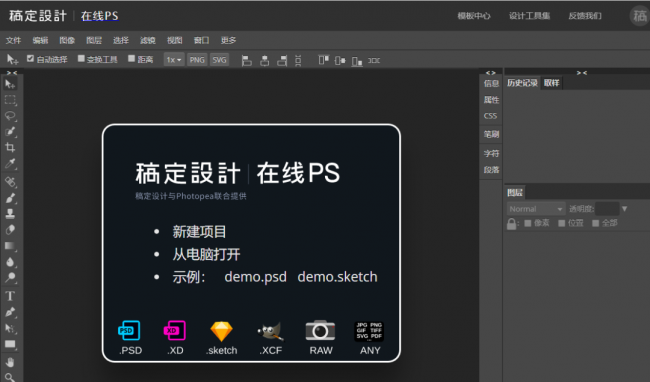Click the align right edges icon
The height and width of the screenshot is (382, 650).
pyautogui.click(x=282, y=60)
